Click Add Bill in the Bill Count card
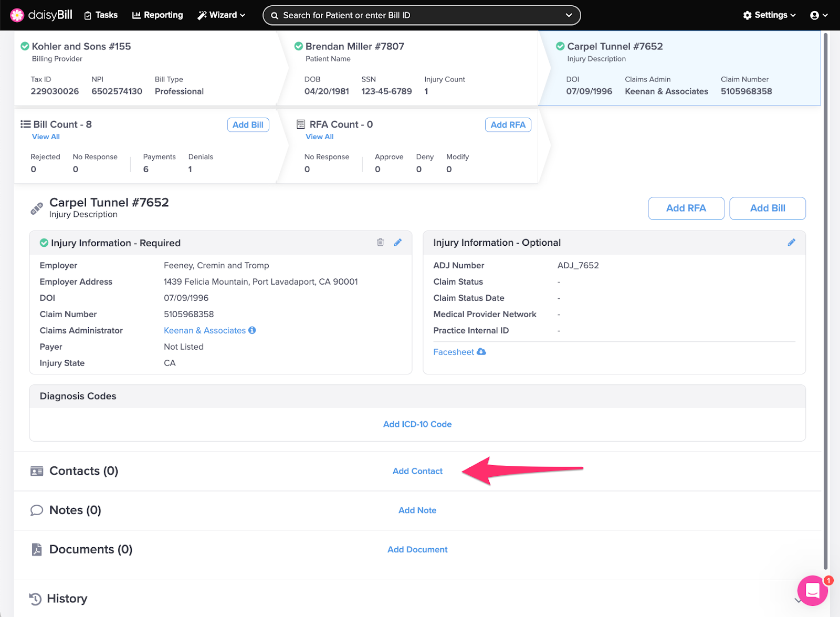Image resolution: width=840 pixels, height=617 pixels. [248, 125]
